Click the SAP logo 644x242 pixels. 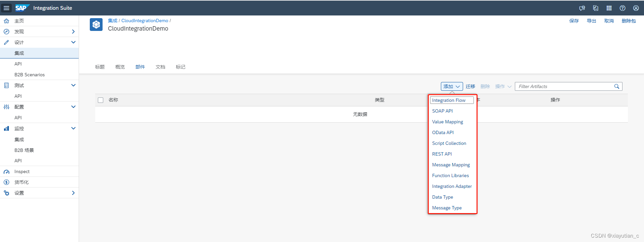tap(22, 8)
